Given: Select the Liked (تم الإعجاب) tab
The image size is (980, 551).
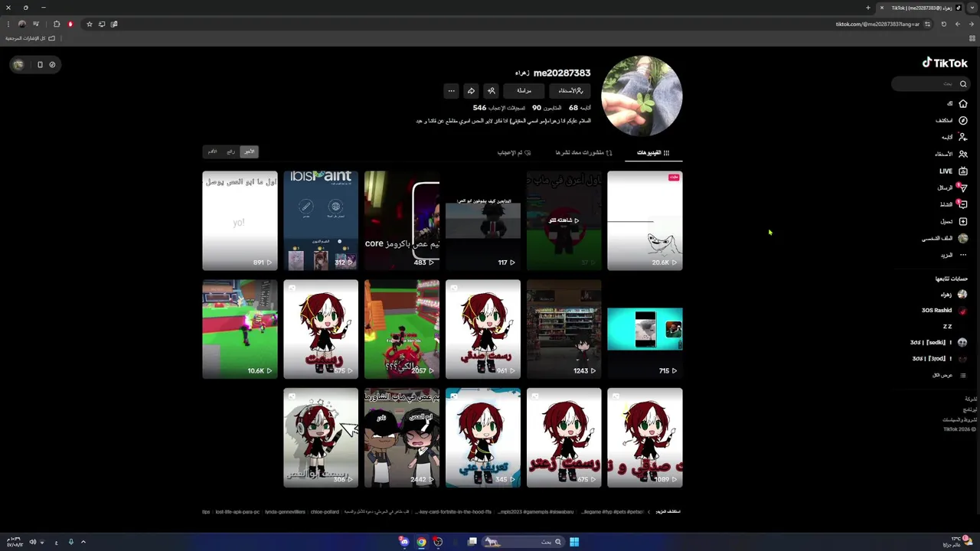Looking at the screenshot, I should click(514, 152).
